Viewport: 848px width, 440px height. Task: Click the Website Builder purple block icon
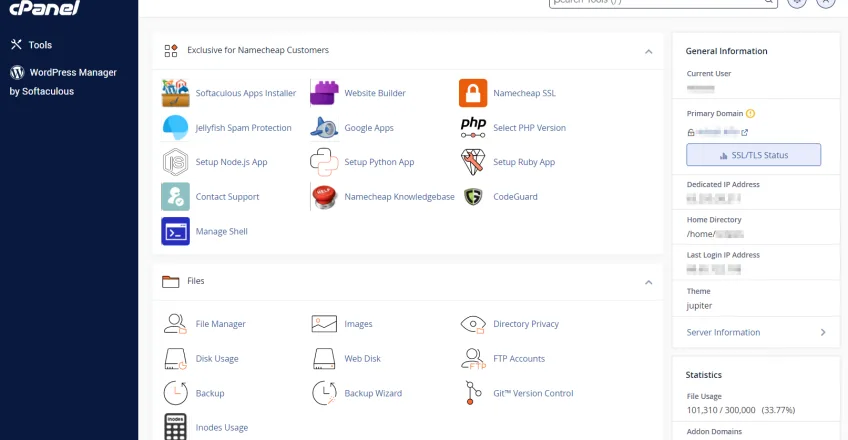(x=324, y=93)
